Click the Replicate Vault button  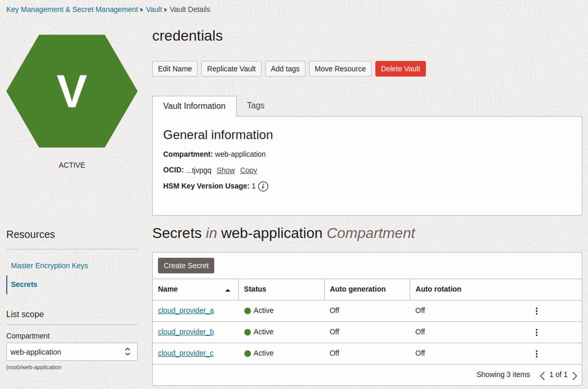(231, 69)
